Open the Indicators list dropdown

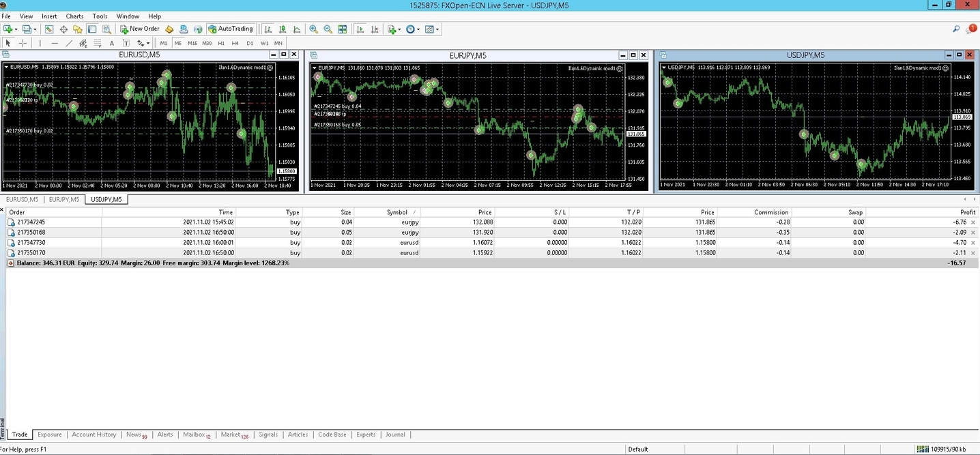tap(394, 29)
